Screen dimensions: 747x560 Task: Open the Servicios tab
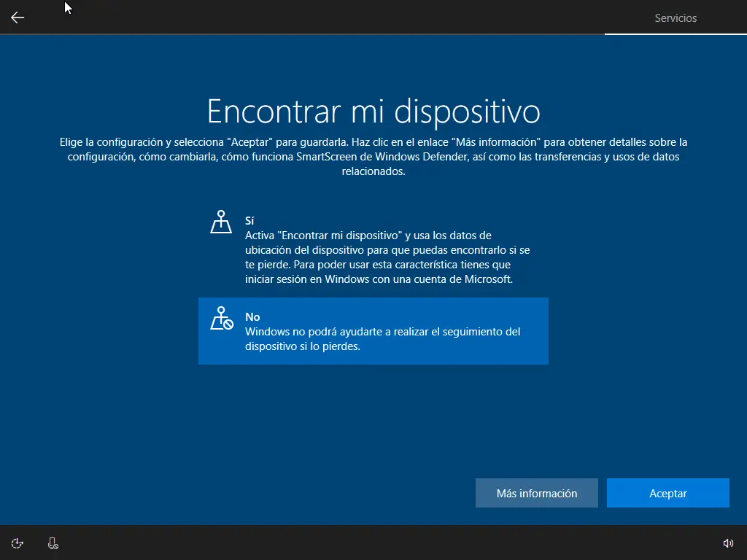tap(676, 18)
